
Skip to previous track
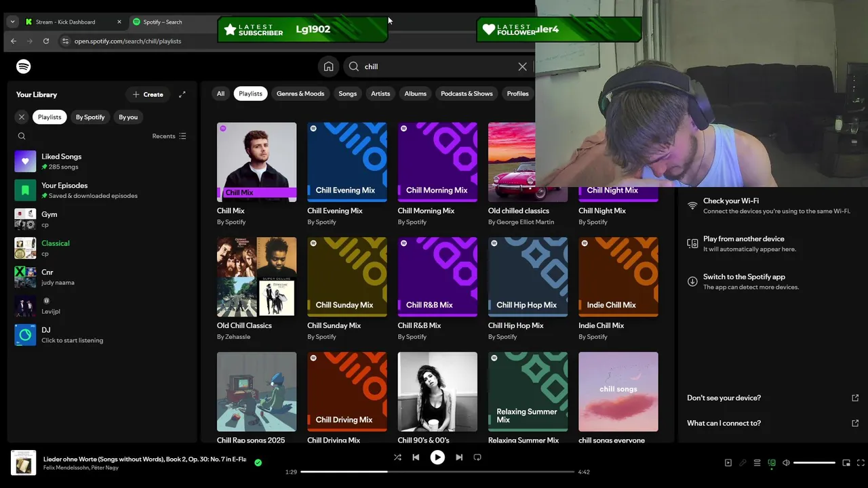point(416,457)
